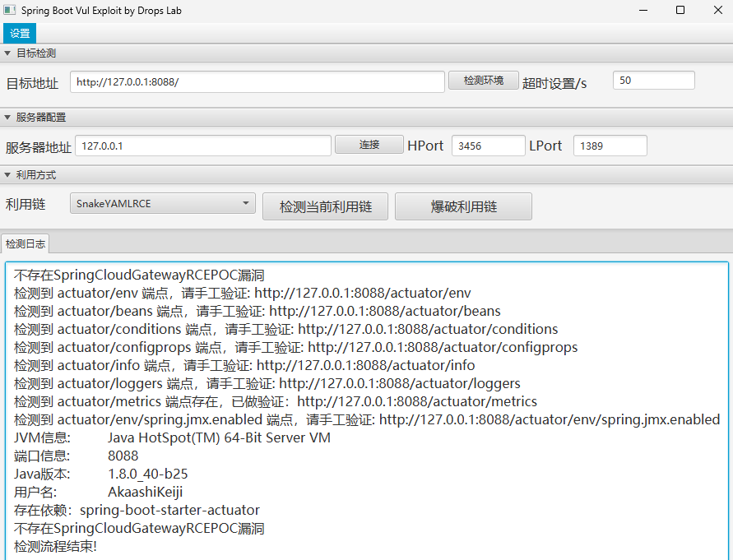733x560 pixels.
Task: Click the spring.jmx.enabled log line
Action: 367,419
